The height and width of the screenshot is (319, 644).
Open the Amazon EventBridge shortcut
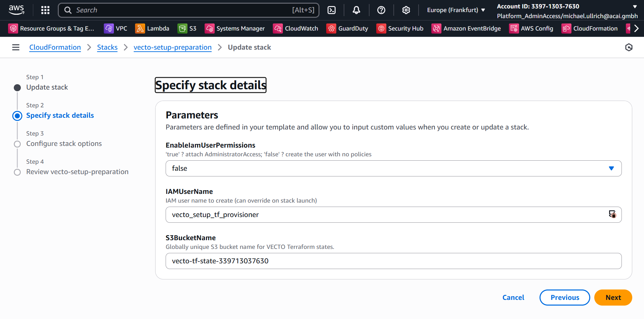click(466, 29)
